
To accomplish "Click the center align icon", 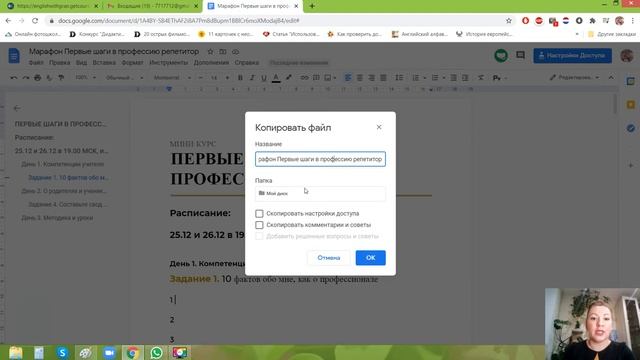I will coord(360,78).
